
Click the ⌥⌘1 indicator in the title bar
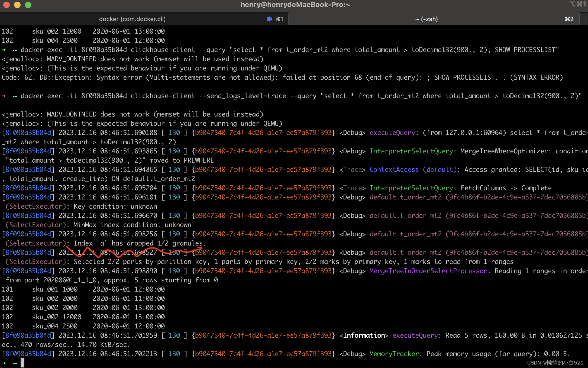click(x=577, y=4)
